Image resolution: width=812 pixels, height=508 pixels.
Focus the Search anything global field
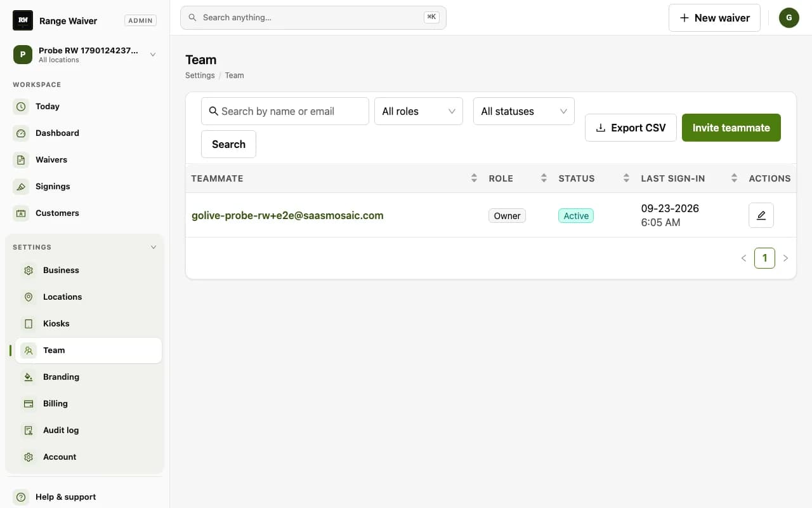click(x=313, y=18)
